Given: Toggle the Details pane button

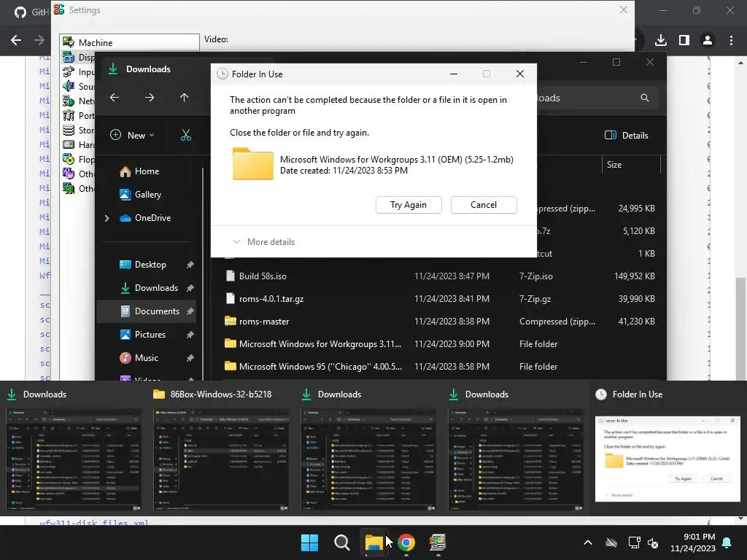Looking at the screenshot, I should click(627, 135).
